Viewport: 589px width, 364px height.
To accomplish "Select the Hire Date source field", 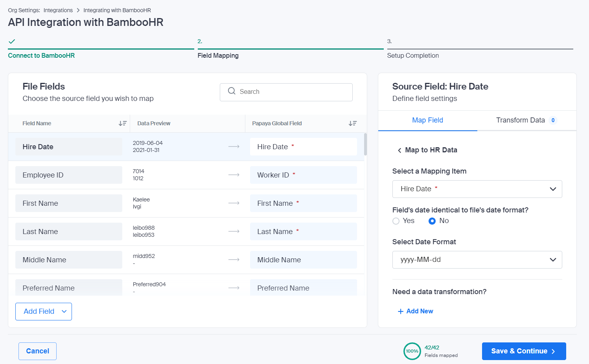I will click(69, 146).
